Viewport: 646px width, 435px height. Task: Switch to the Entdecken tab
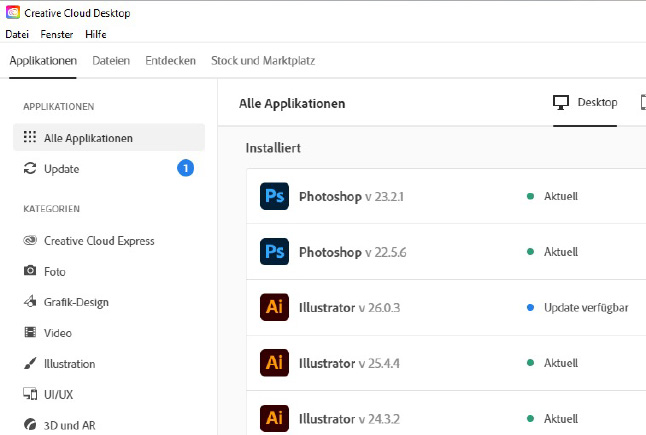170,61
